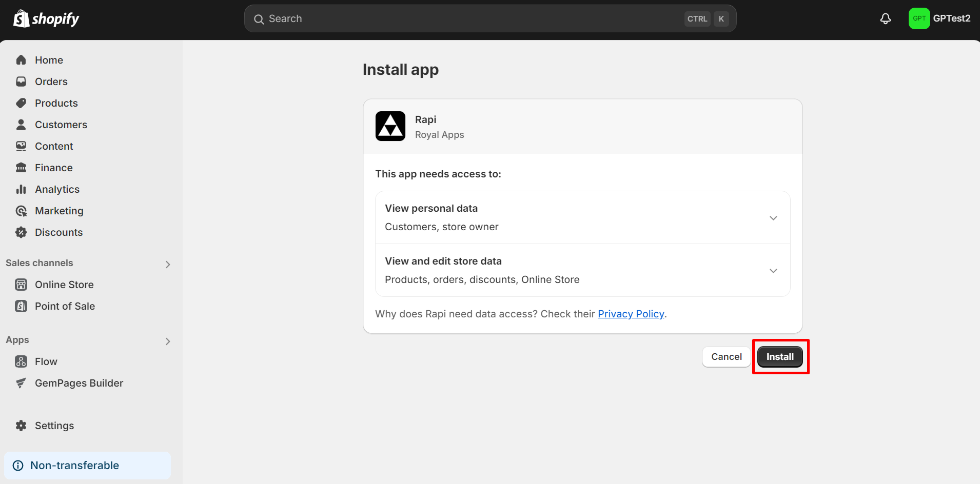
Task: Select the Discounts tag icon
Action: [x=21, y=232]
